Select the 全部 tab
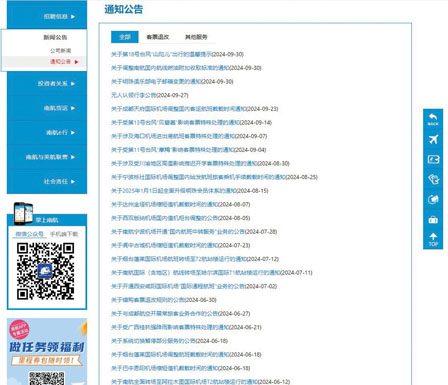This screenshot has width=448, height=385. pos(125,37)
